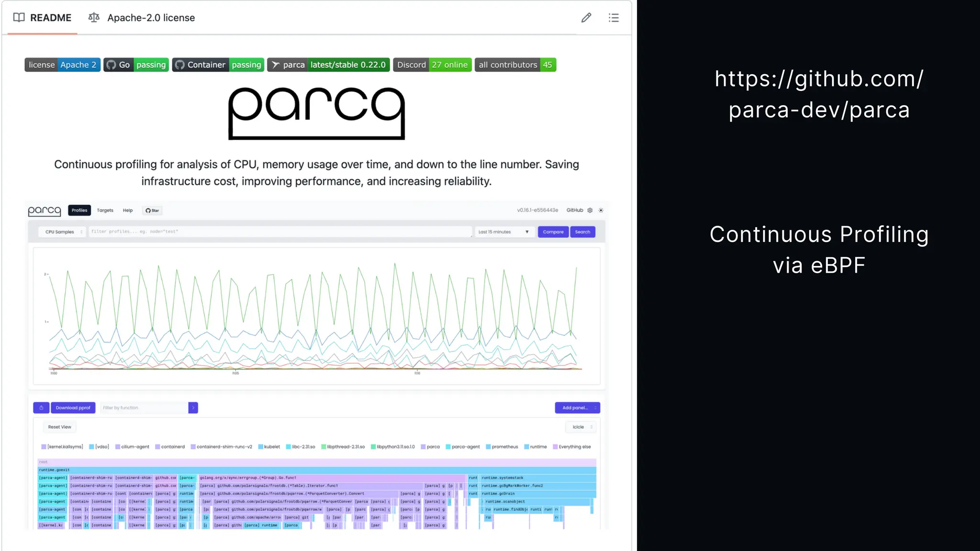The width and height of the screenshot is (980, 551).
Task: Toggle the sun theme icon
Action: pos(601,210)
